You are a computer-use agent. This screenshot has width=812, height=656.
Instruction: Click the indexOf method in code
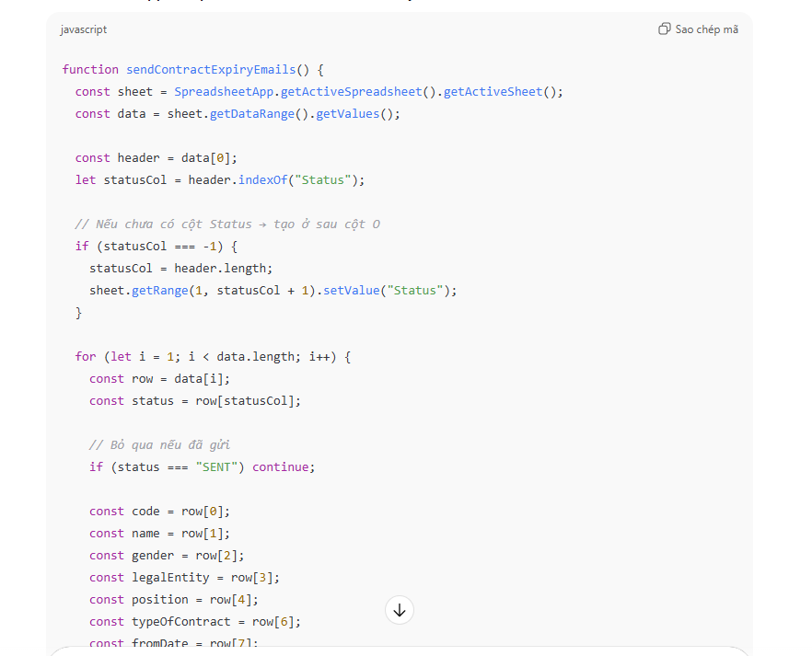pos(262,180)
